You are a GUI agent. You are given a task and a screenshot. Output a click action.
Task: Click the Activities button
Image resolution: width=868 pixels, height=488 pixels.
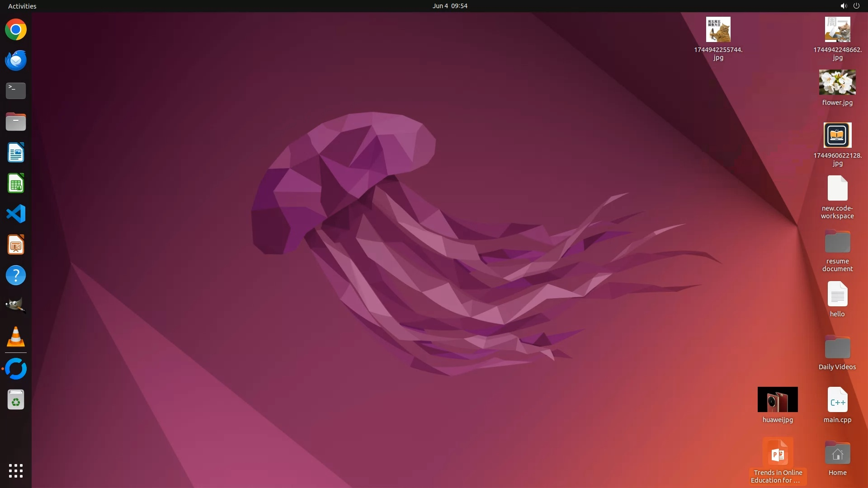[22, 6]
